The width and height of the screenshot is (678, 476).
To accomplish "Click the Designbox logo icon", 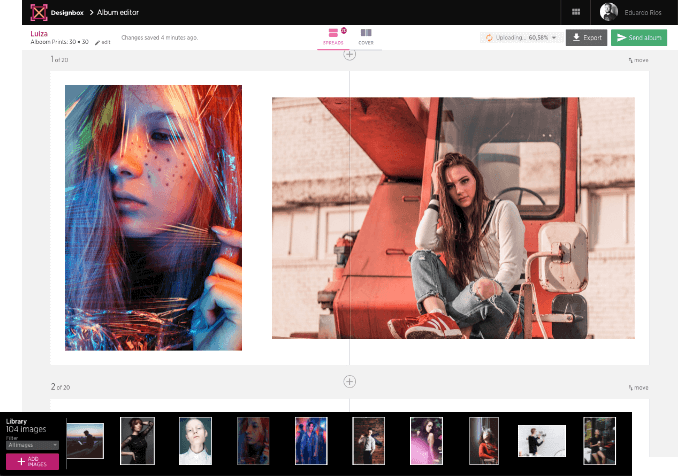I will (x=38, y=12).
